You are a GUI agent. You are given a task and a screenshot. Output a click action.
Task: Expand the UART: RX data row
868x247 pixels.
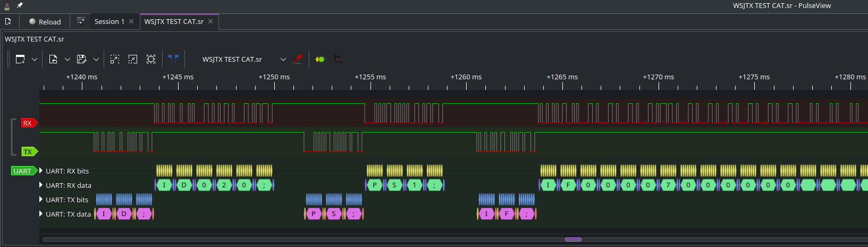tap(41, 185)
